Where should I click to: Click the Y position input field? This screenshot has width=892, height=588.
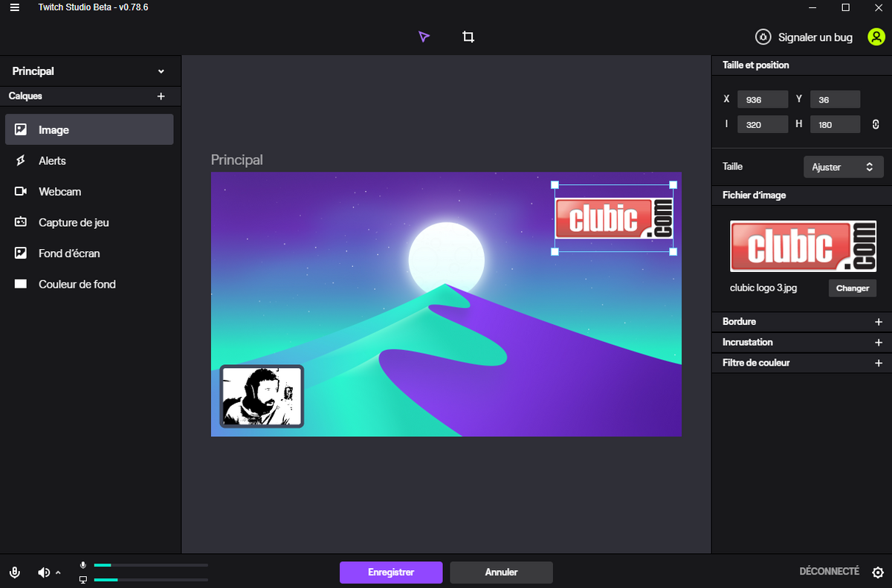[836, 100]
